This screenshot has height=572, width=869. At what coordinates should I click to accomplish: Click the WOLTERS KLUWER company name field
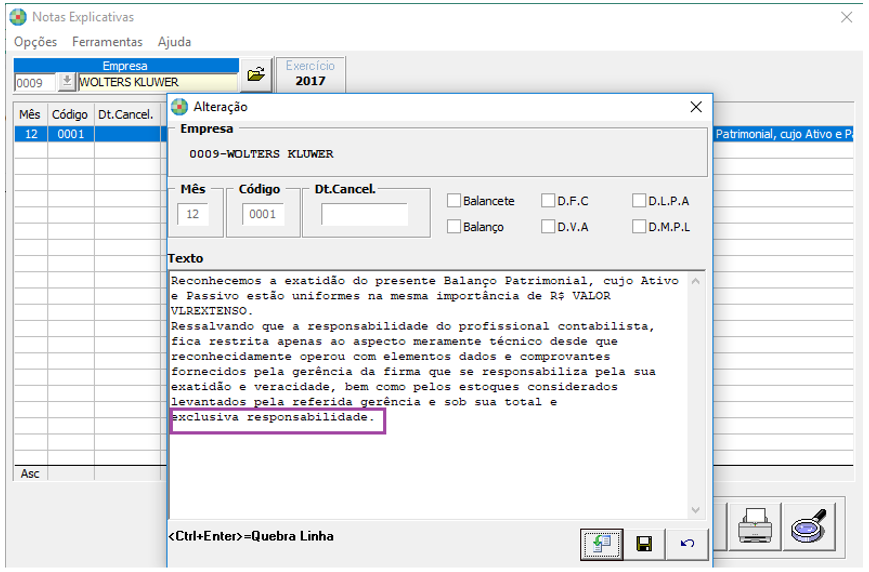point(157,83)
